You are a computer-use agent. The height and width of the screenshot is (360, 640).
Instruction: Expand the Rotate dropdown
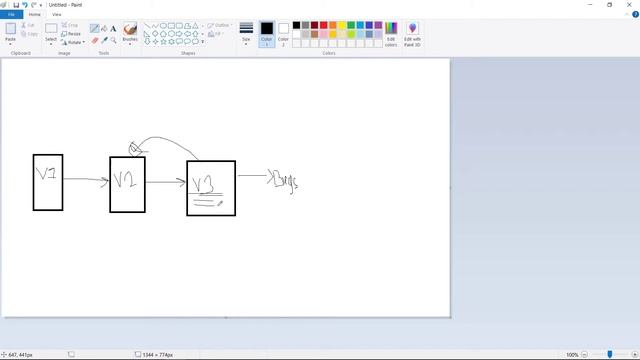(x=84, y=42)
